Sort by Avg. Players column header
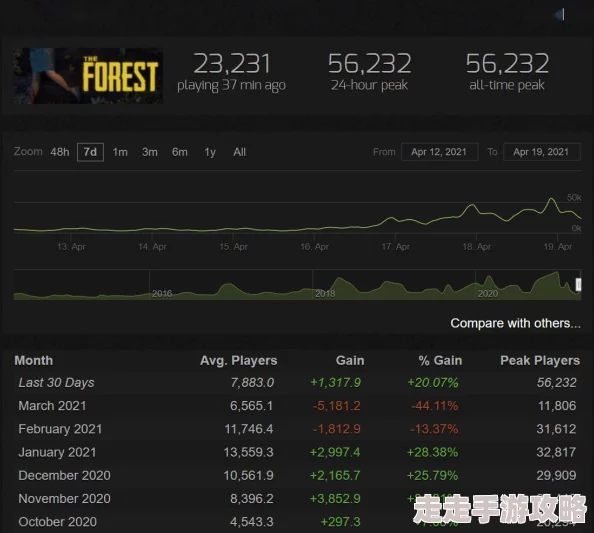The height and width of the screenshot is (533, 594). (239, 360)
